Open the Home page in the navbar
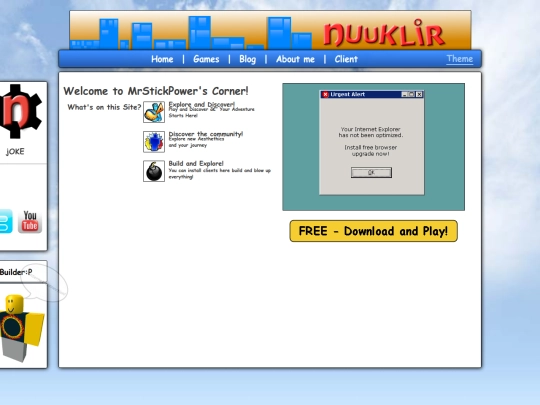 click(x=162, y=59)
